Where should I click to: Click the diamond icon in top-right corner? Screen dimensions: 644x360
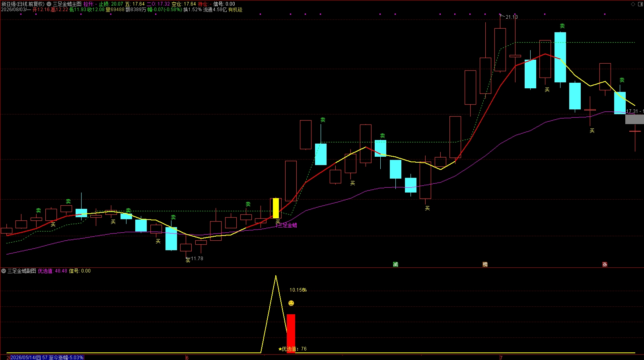pyautogui.click(x=633, y=4)
